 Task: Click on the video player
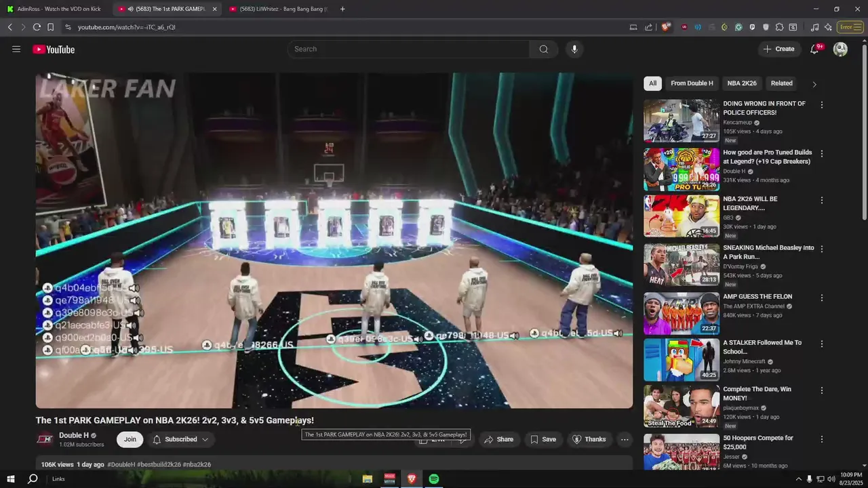click(334, 240)
